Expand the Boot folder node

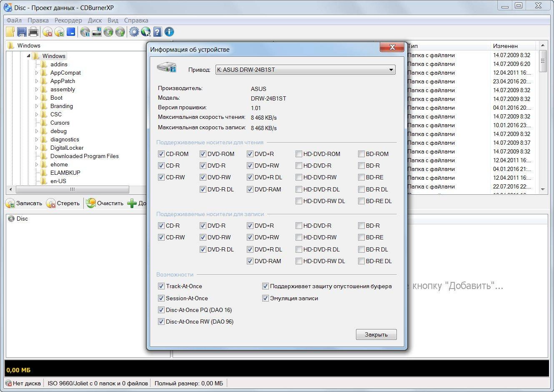tap(37, 98)
